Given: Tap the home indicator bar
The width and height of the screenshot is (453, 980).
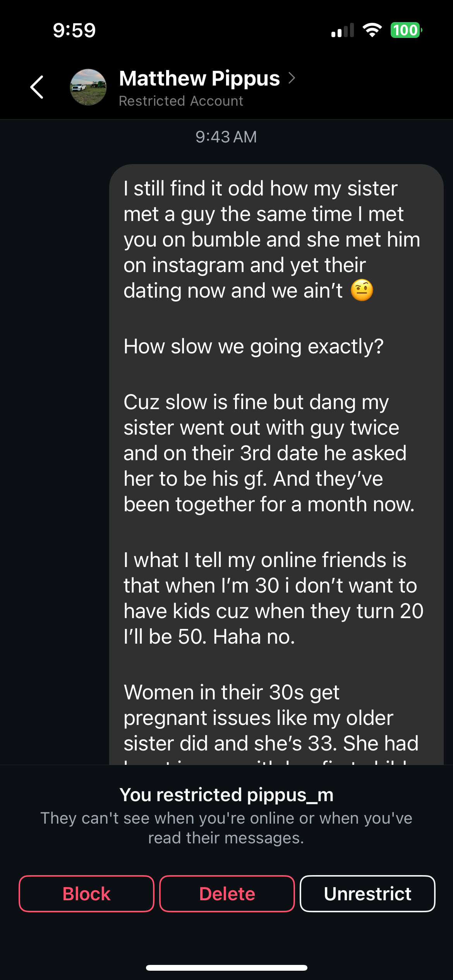Looking at the screenshot, I should [x=226, y=968].
